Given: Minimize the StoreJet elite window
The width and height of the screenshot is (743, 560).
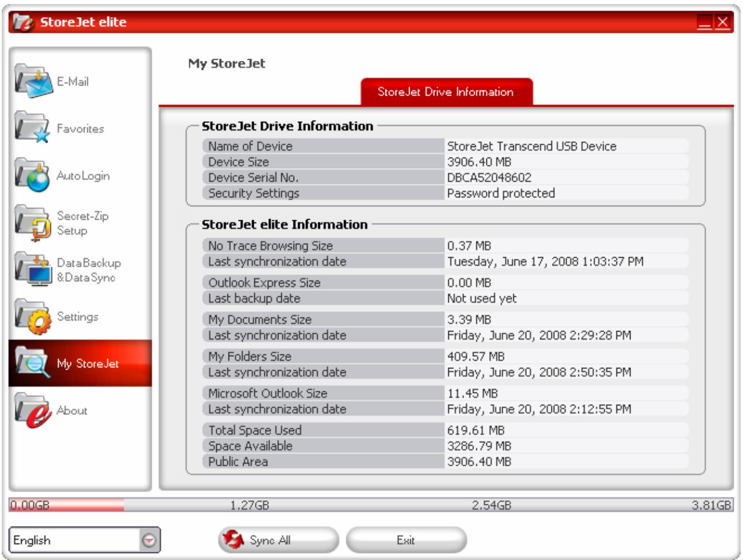Looking at the screenshot, I should coord(705,23).
